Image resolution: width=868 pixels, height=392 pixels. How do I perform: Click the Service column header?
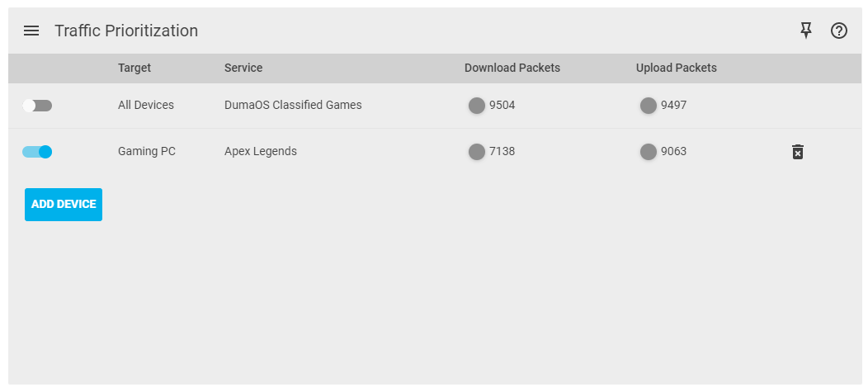point(243,68)
